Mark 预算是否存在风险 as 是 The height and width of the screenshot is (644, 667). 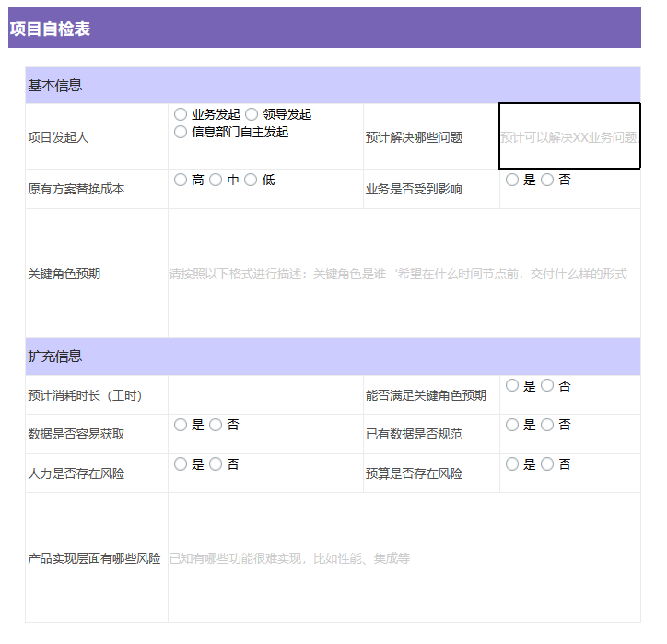(x=512, y=464)
